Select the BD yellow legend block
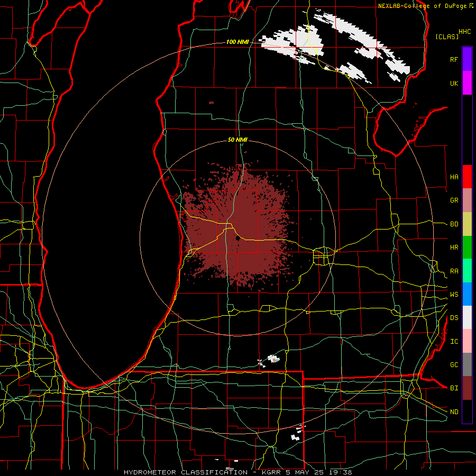This screenshot has height=476, width=476. pyautogui.click(x=467, y=224)
